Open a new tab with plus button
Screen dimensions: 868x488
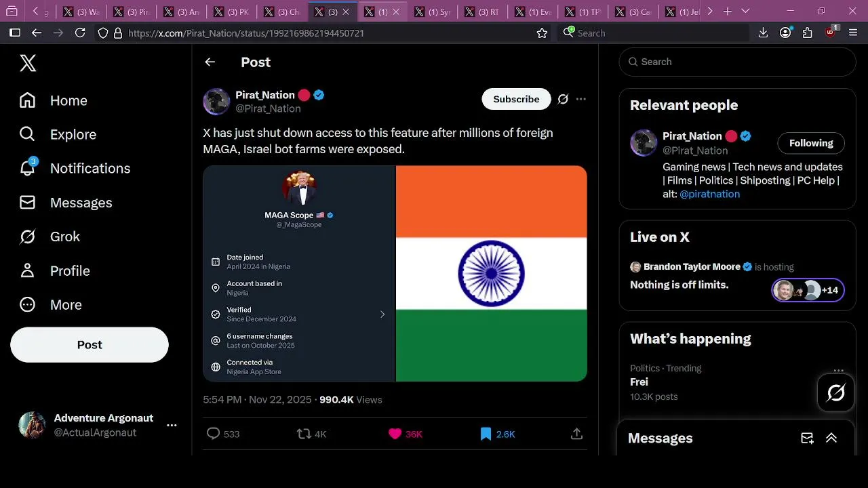coord(728,12)
